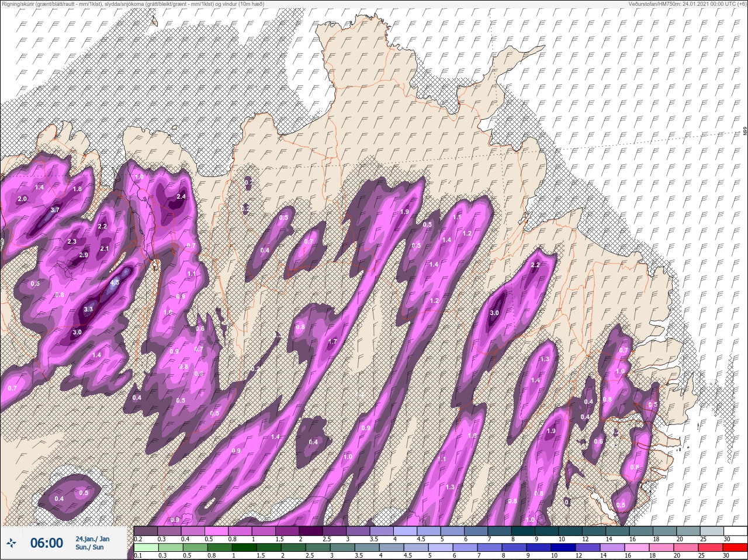Click the date text "24.jan./ Jan"
The height and width of the screenshot is (560, 748).
92,538
